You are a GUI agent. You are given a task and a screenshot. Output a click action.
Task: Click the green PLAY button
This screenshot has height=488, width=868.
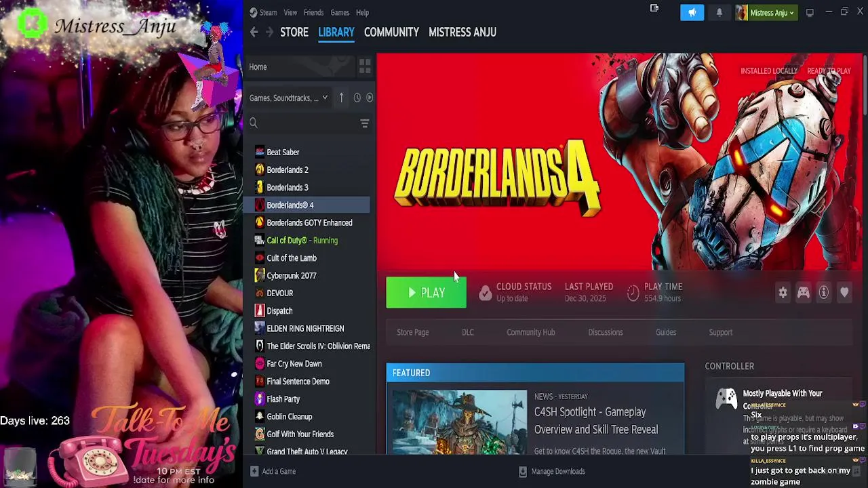426,292
